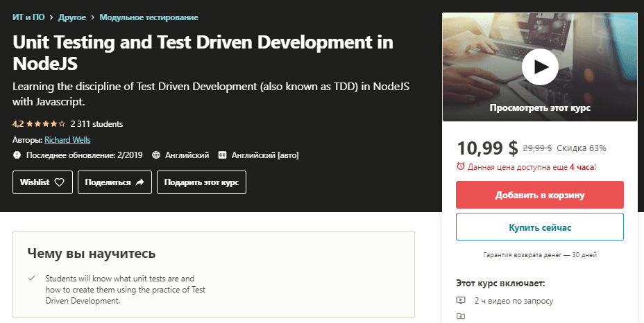
Task: Open the Другое breadcrumb link
Action: click(x=72, y=17)
